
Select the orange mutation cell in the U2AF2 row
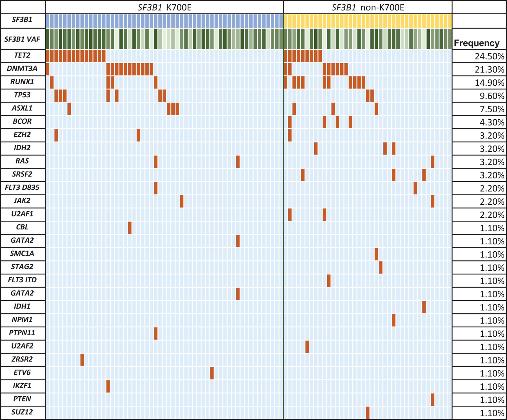[x=307, y=347]
